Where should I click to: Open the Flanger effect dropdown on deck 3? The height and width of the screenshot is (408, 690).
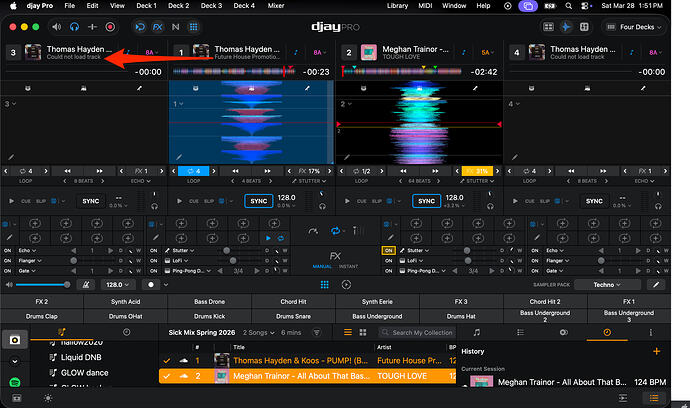click(30, 261)
